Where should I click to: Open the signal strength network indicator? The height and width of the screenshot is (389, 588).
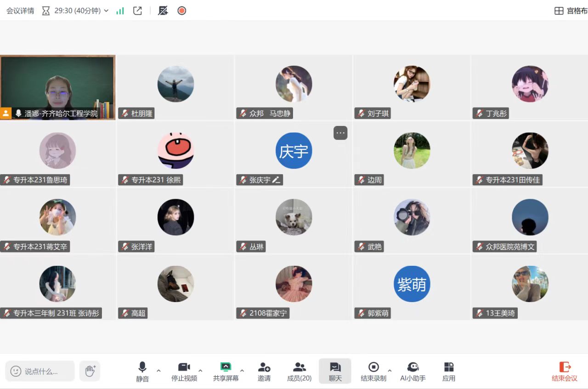point(120,11)
